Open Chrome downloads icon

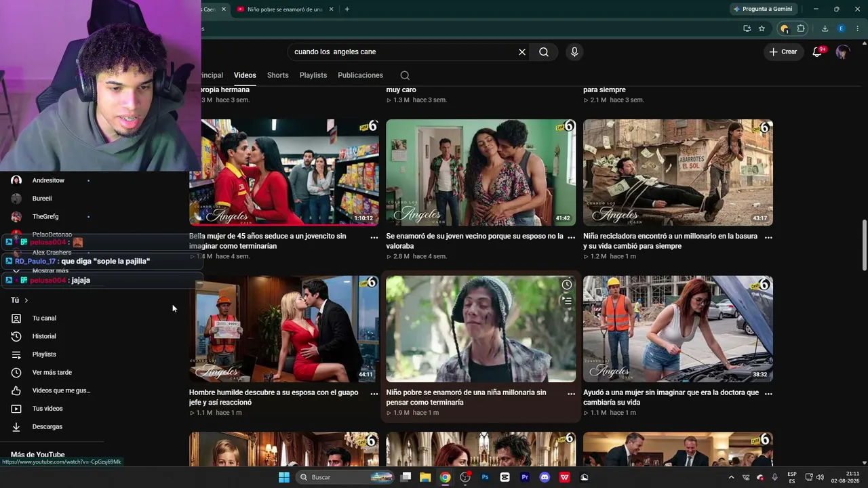coord(825,28)
